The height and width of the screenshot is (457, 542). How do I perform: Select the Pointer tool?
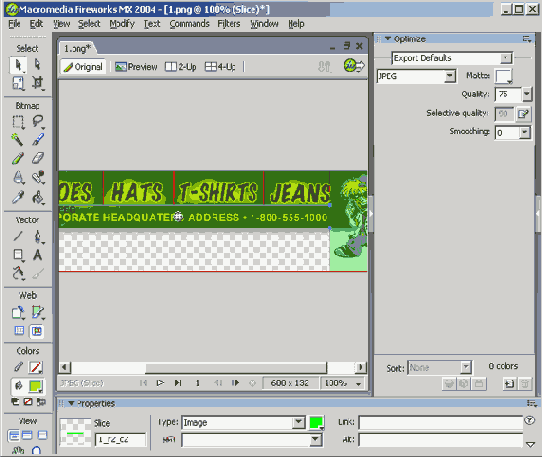[18, 65]
